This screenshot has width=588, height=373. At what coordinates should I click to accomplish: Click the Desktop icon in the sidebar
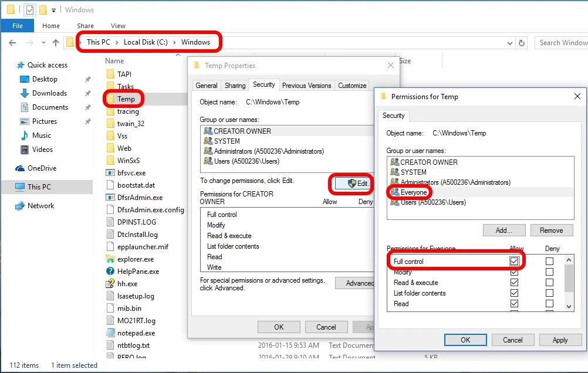pyautogui.click(x=25, y=79)
